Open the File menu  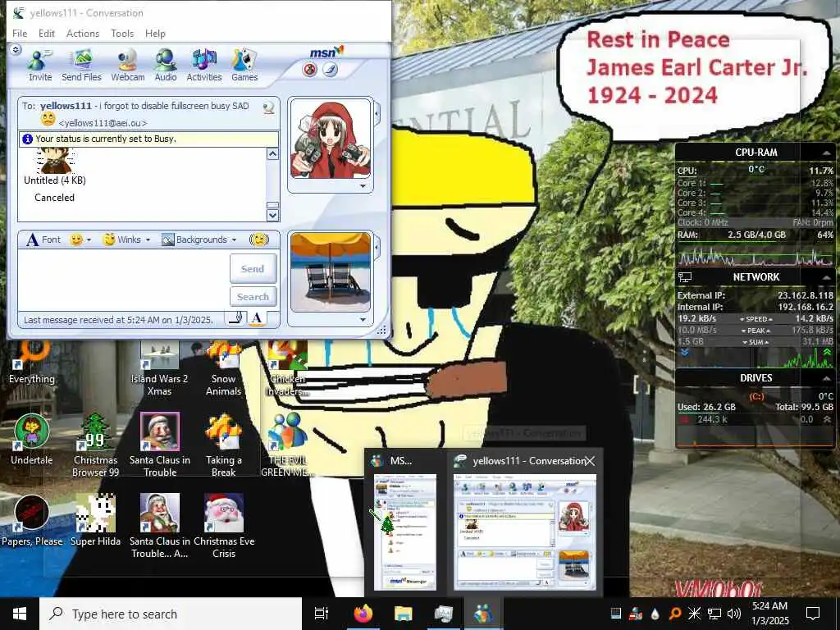coord(20,33)
